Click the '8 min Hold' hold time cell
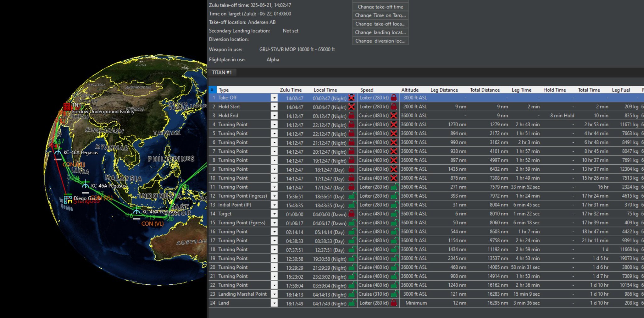This screenshot has height=318, width=644. pyautogui.click(x=562, y=116)
